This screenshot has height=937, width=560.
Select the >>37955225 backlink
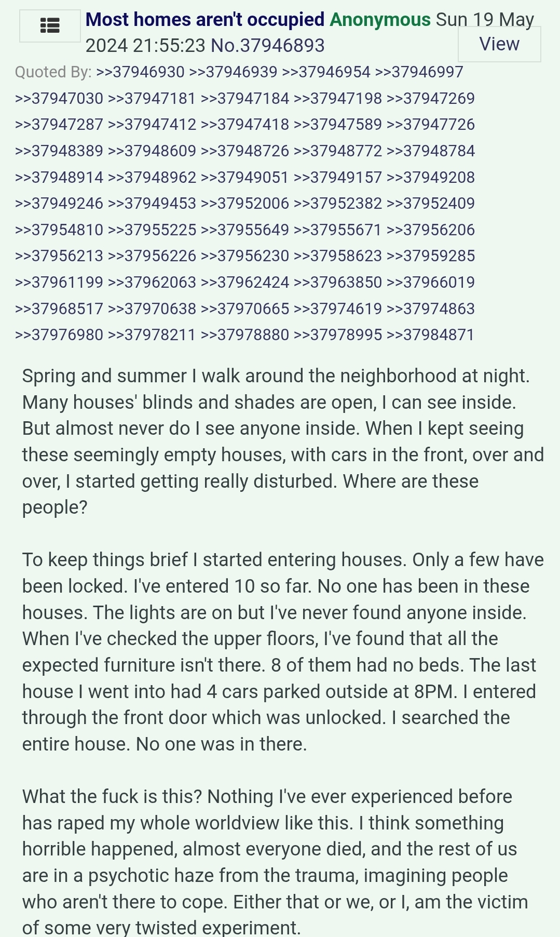coord(152,230)
